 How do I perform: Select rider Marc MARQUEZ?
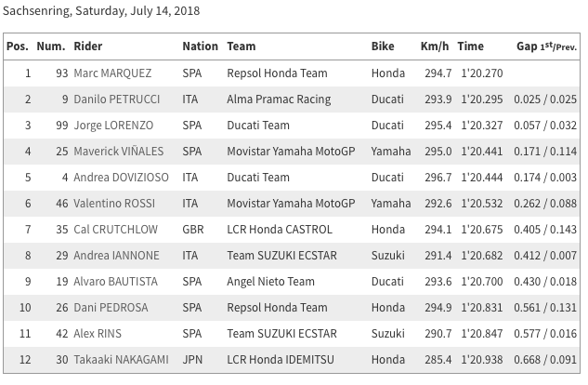(113, 73)
